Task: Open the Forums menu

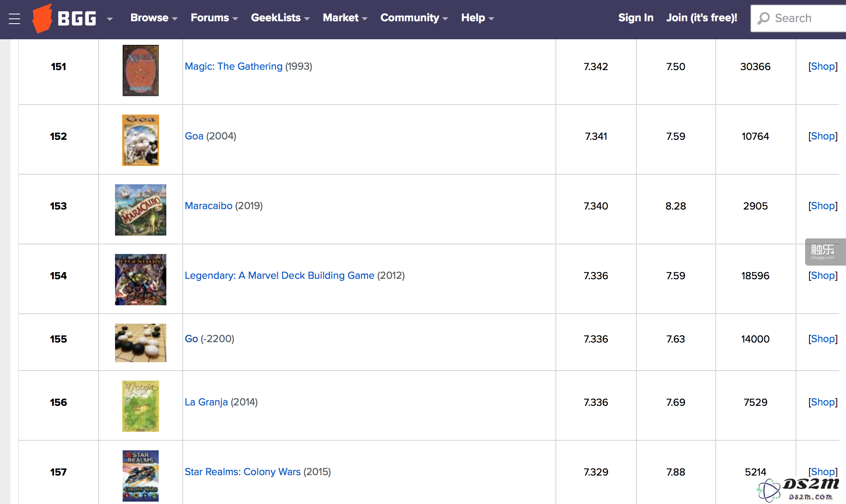Action: tap(214, 18)
